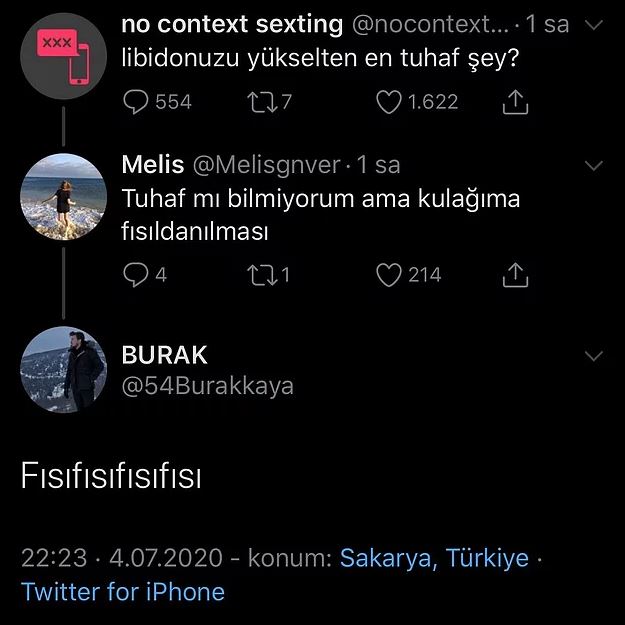Open the Sakarya, Türkiye location link
Viewport: 625px width, 625px height.
(x=434, y=558)
